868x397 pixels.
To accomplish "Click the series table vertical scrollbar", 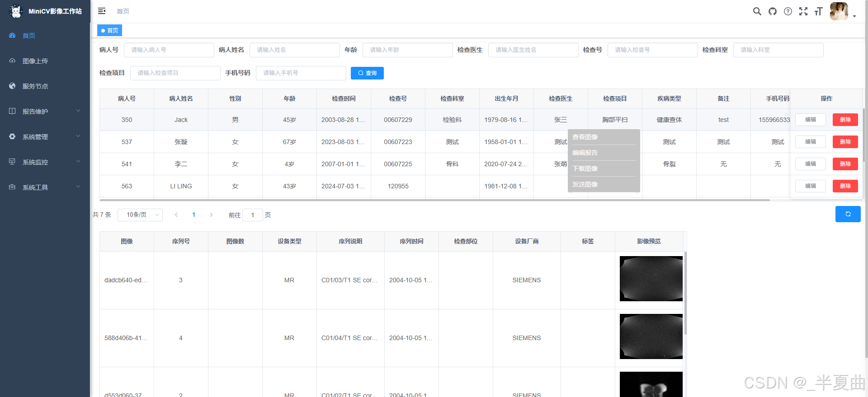I will (685, 293).
